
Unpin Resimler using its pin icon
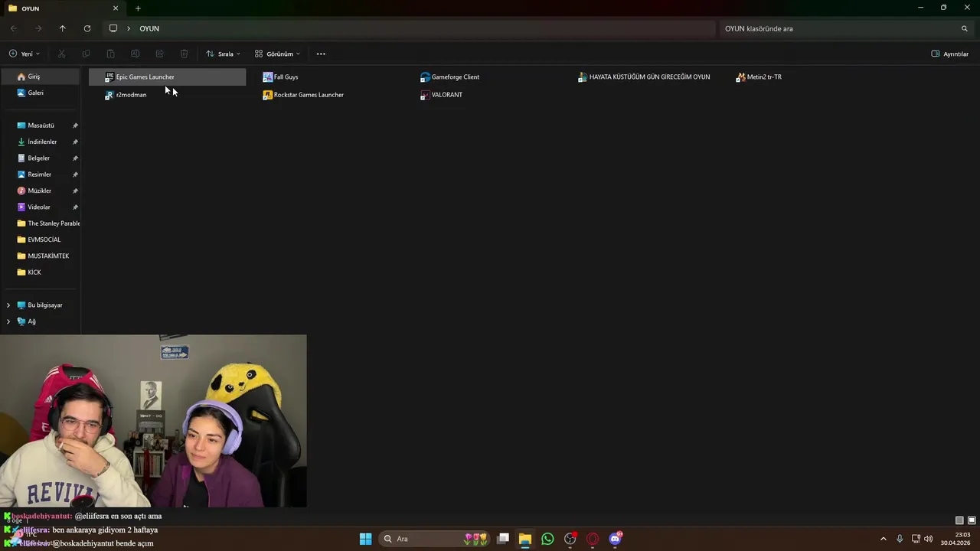tap(75, 174)
